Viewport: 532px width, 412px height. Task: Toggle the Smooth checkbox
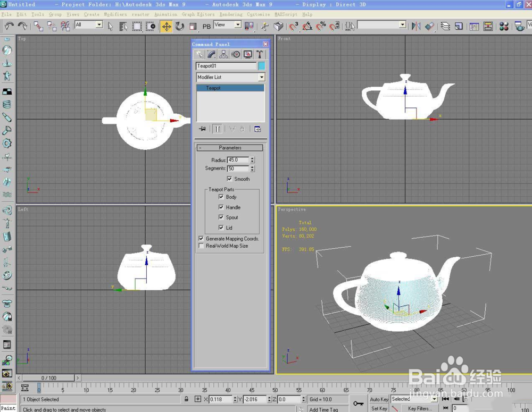coord(229,179)
